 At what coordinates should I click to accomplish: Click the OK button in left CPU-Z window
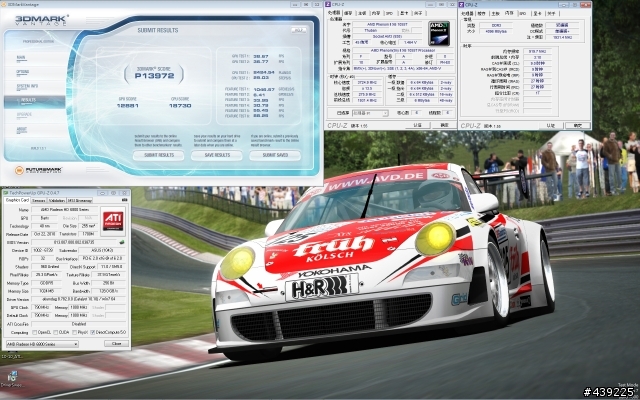tap(444, 125)
